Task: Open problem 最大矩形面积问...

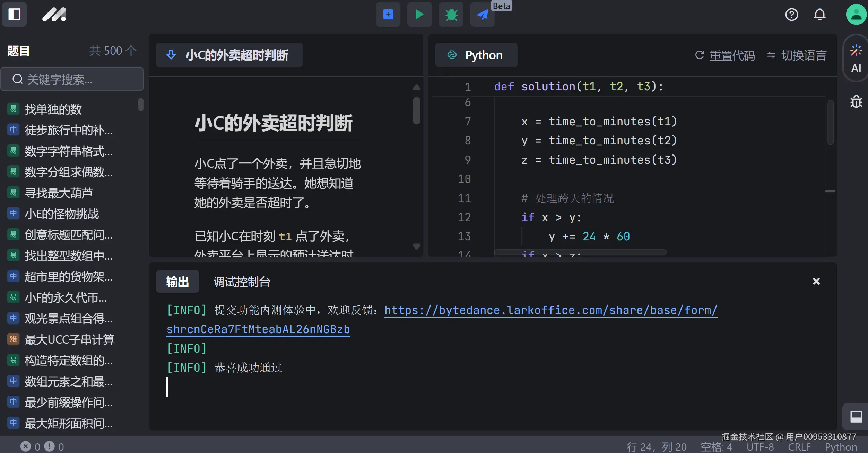Action: point(68,423)
